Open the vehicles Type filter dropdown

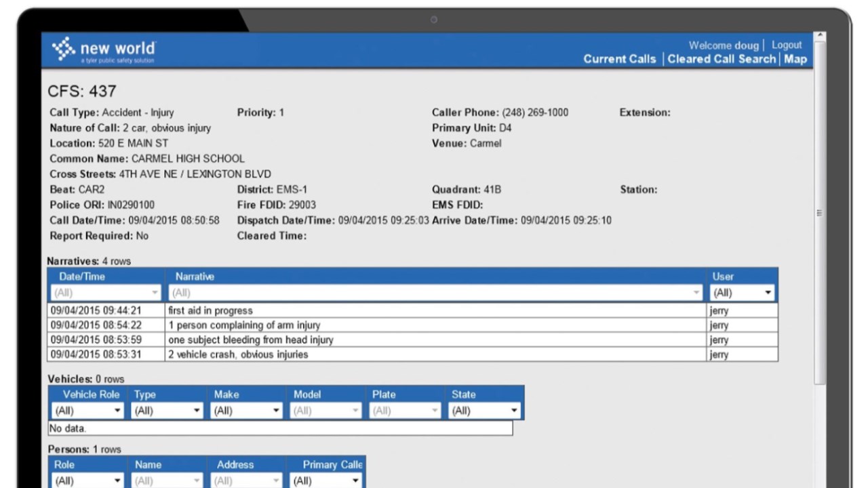167,411
